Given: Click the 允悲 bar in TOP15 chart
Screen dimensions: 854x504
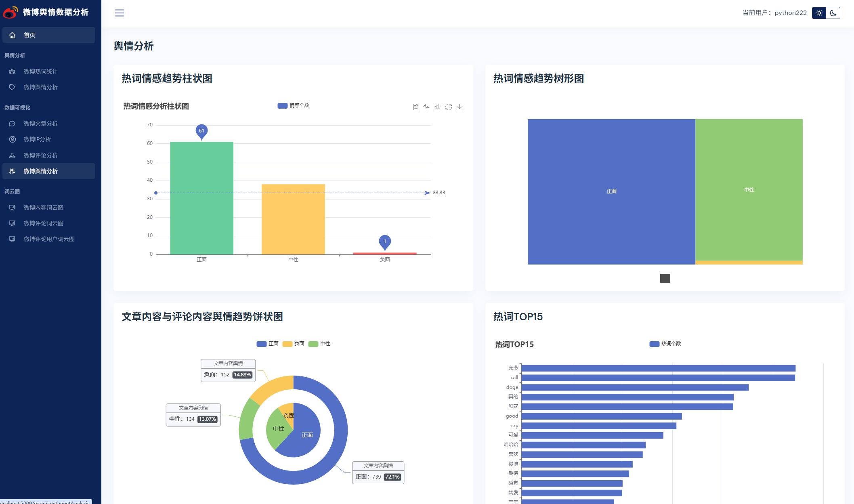Looking at the screenshot, I should (x=658, y=368).
